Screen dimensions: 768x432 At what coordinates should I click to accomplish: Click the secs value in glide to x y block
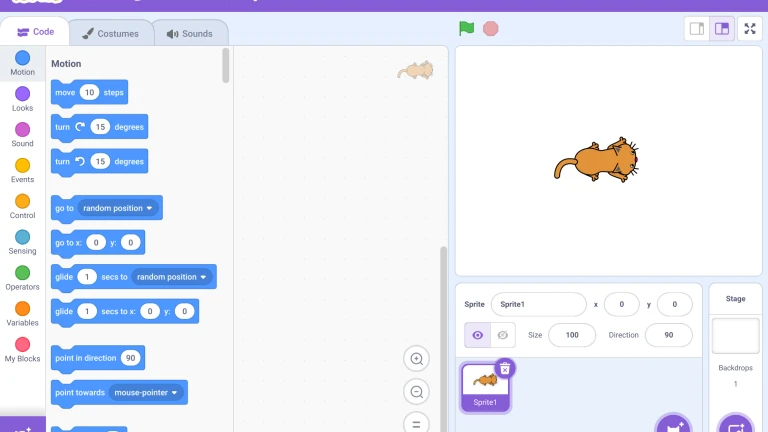(87, 311)
